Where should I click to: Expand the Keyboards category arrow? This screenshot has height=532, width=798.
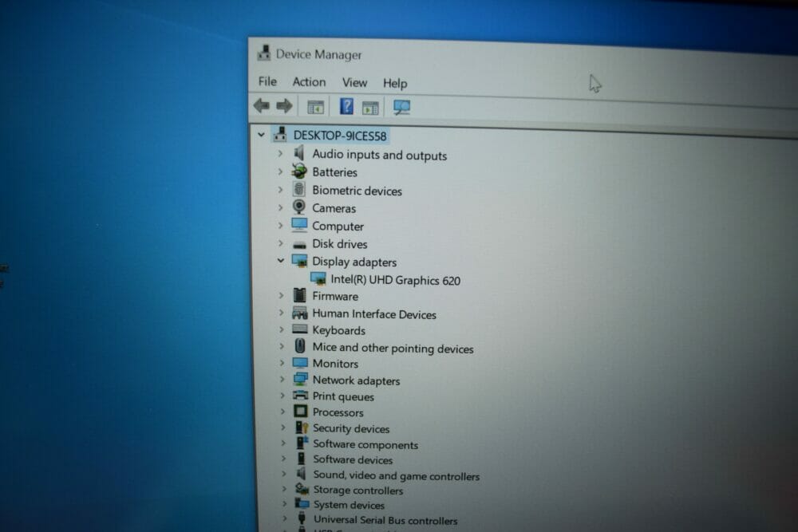pyautogui.click(x=282, y=329)
